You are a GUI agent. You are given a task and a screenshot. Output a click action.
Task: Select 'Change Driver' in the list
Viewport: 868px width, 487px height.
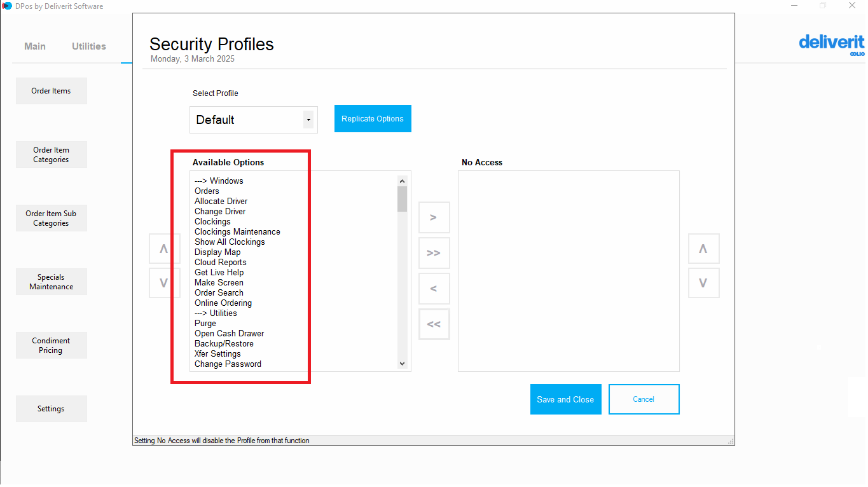coord(220,211)
